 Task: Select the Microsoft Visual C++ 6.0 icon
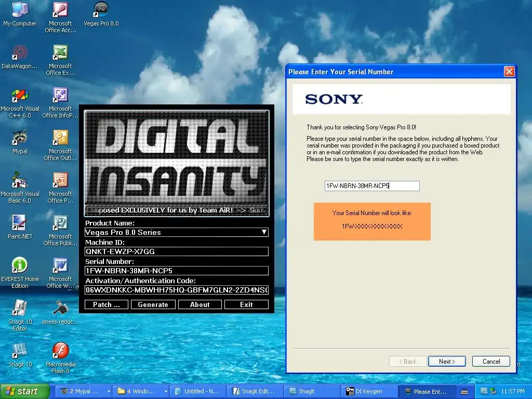pos(20,103)
